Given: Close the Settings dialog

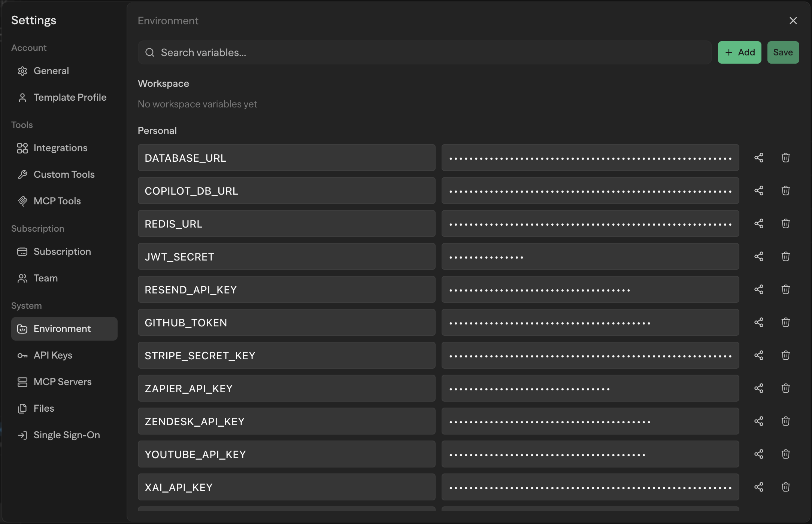Looking at the screenshot, I should pyautogui.click(x=793, y=21).
